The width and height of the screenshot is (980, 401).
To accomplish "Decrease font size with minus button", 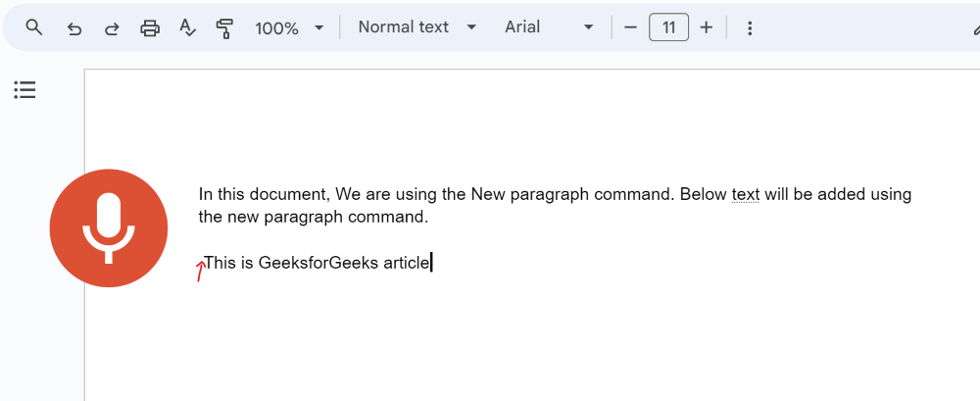I will [x=630, y=27].
